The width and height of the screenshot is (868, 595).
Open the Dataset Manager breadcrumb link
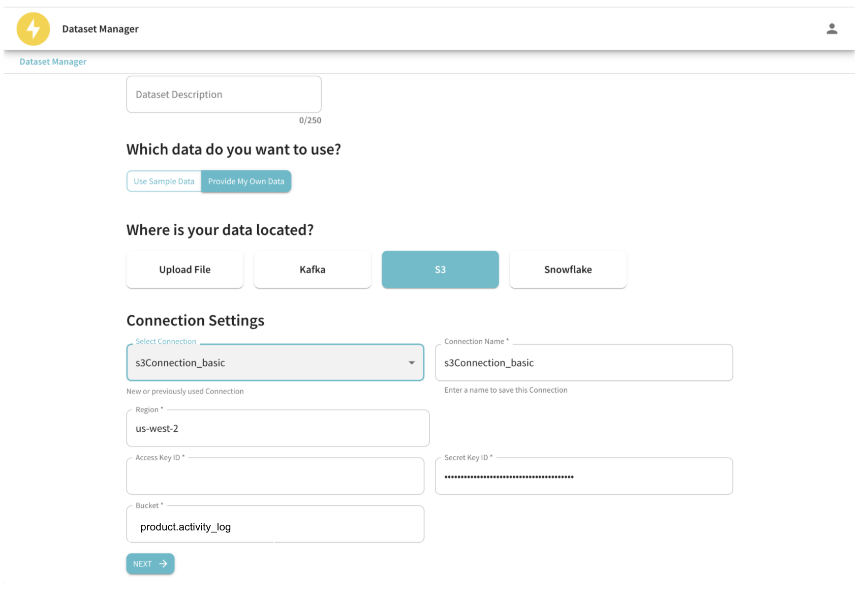point(53,62)
